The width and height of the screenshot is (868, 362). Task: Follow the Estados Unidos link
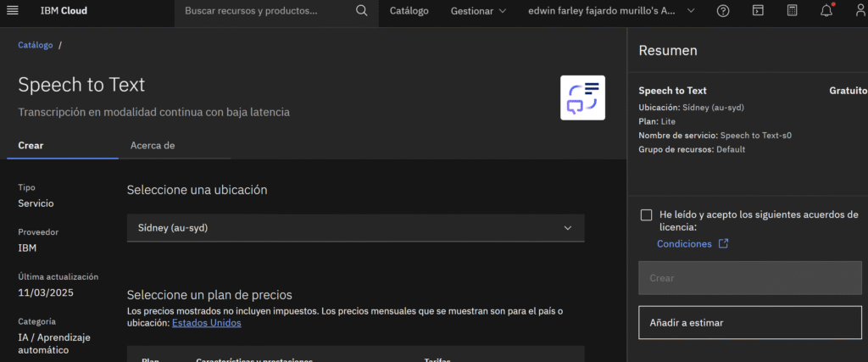pyautogui.click(x=207, y=323)
